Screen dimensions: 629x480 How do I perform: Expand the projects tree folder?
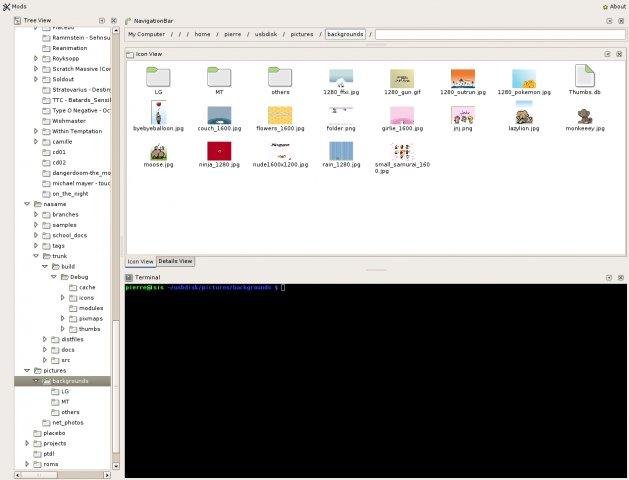point(27,443)
